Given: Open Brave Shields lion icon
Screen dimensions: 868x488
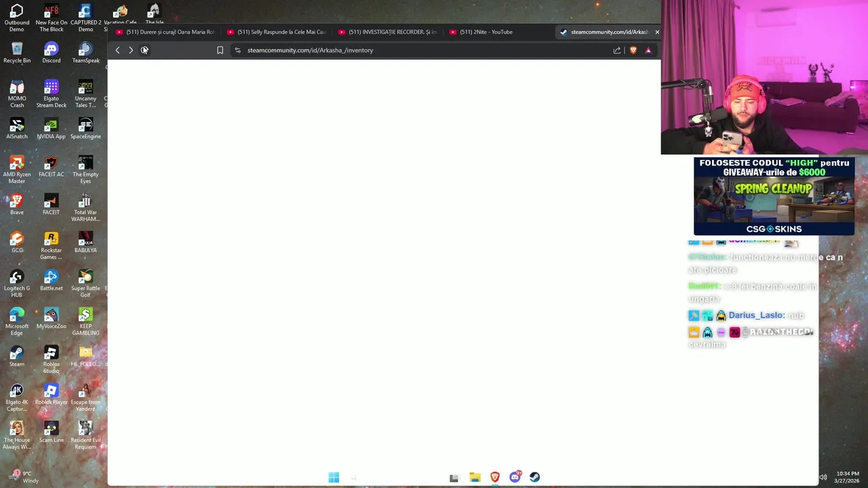Looking at the screenshot, I should (x=633, y=50).
